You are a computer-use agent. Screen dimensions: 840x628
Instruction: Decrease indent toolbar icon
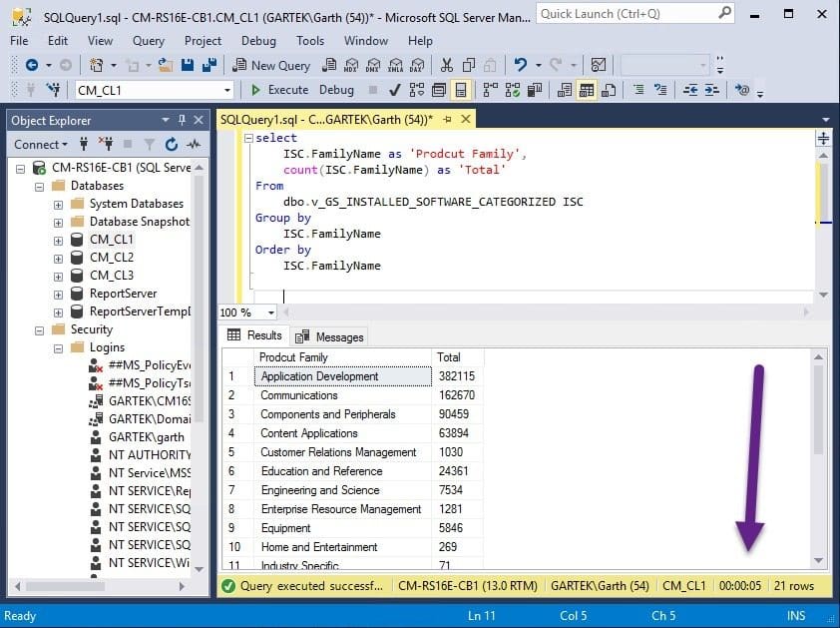pos(690,90)
